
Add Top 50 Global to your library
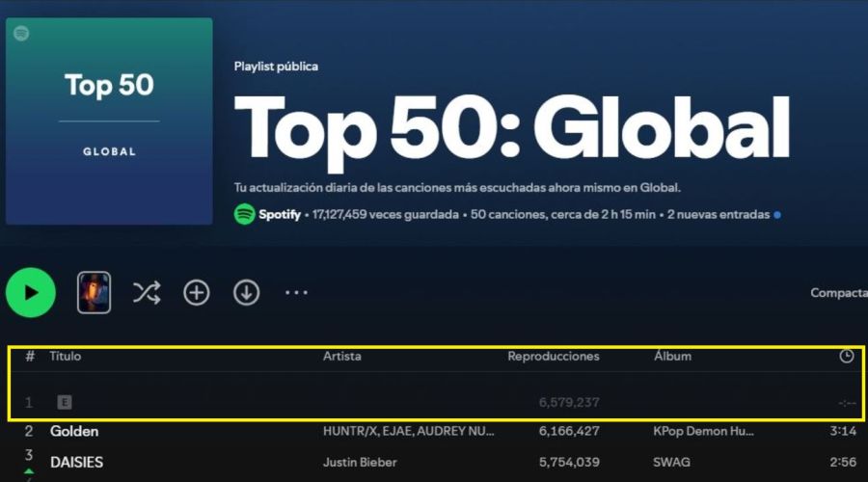pyautogui.click(x=197, y=293)
